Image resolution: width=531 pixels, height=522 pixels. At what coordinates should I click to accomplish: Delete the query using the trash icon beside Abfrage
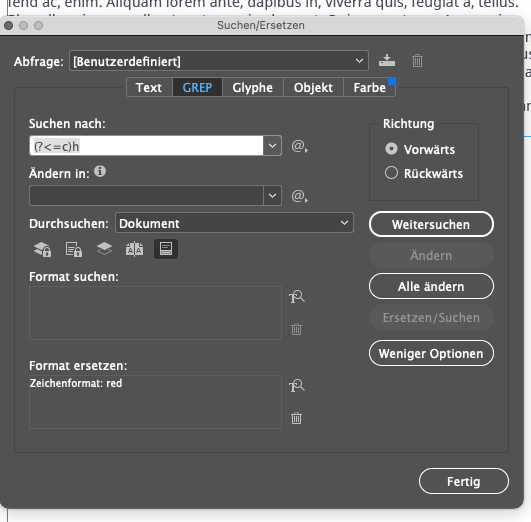pos(417,61)
